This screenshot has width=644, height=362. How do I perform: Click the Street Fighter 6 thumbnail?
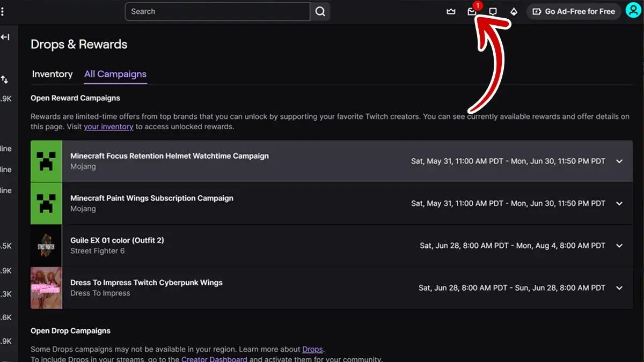pyautogui.click(x=46, y=246)
